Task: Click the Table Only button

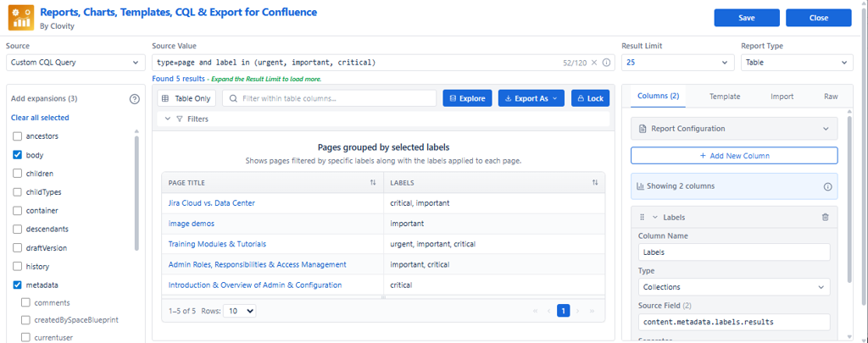Action: [186, 98]
